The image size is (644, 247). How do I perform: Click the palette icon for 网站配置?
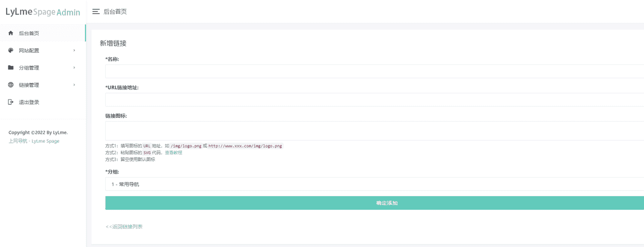tap(11, 50)
